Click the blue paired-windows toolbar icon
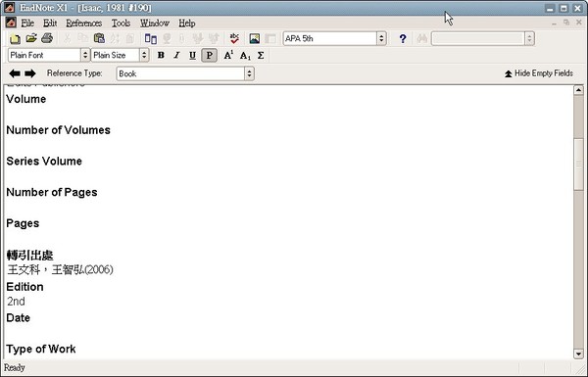The image size is (588, 377). point(151,38)
